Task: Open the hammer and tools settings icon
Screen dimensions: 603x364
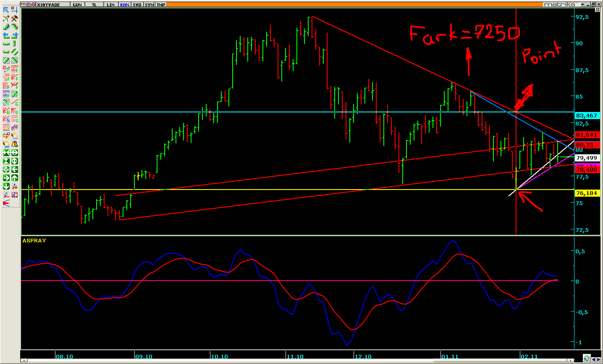Action: pyautogui.click(x=15, y=18)
